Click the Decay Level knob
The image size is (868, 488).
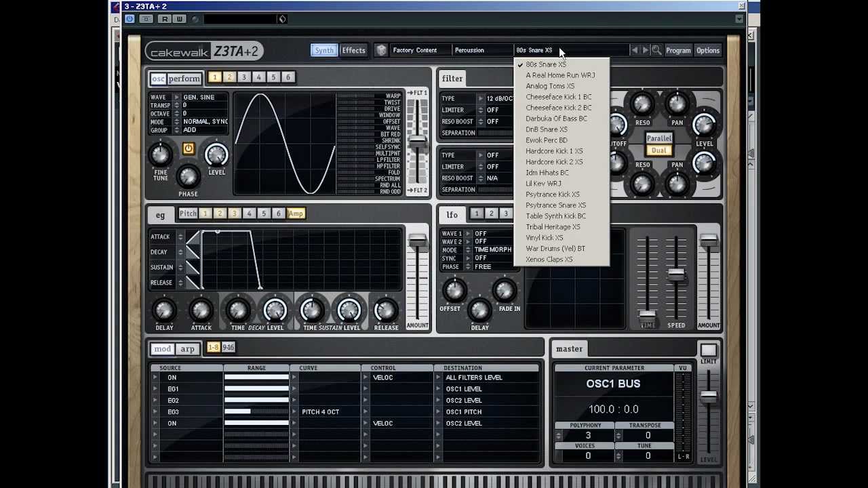pyautogui.click(x=275, y=310)
